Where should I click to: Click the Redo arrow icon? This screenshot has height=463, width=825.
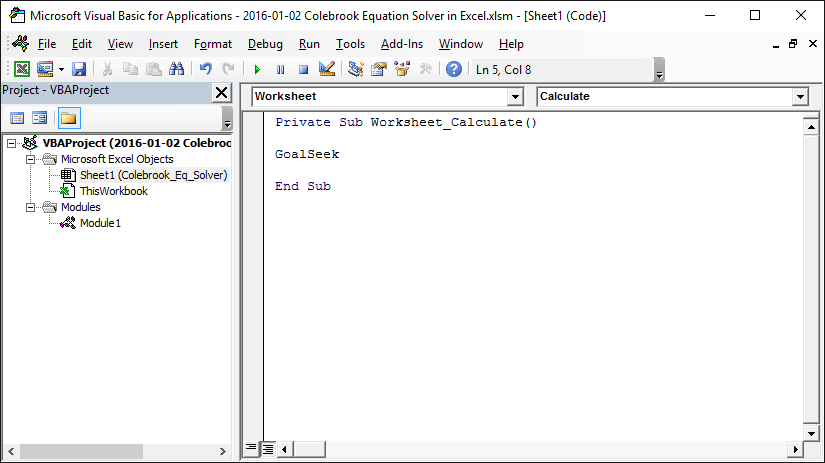[x=228, y=69]
